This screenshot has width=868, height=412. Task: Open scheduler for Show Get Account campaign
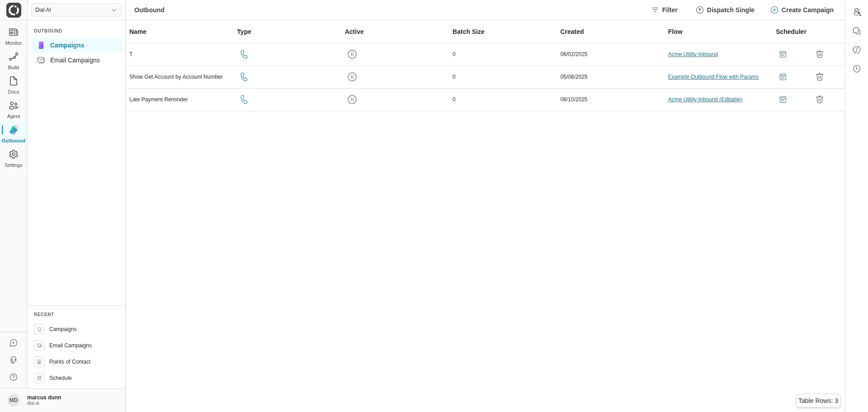783,77
